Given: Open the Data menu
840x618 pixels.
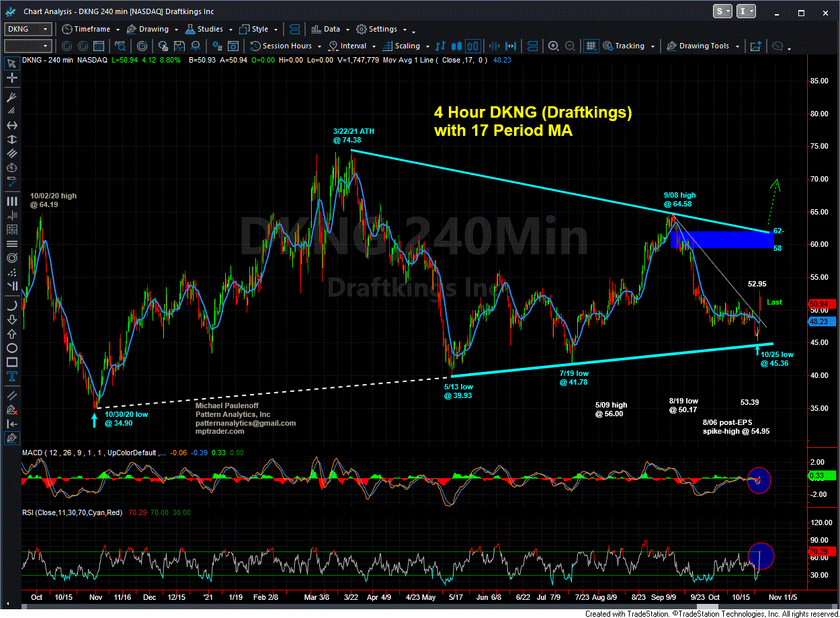Looking at the screenshot, I should click(331, 29).
